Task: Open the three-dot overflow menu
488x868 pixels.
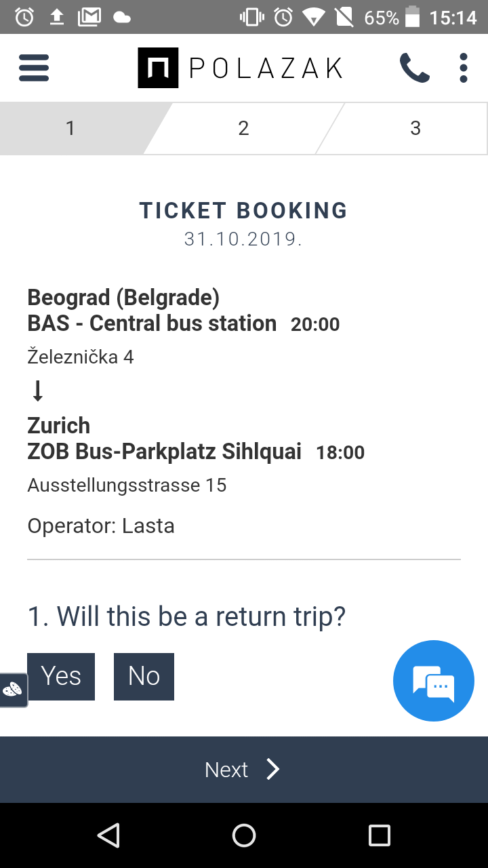Action: click(464, 68)
